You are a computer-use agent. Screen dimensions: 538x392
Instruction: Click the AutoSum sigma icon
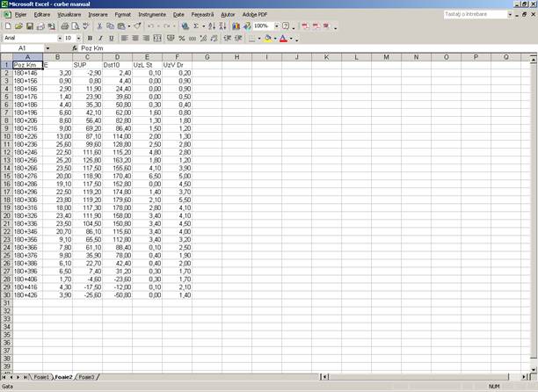[195, 26]
